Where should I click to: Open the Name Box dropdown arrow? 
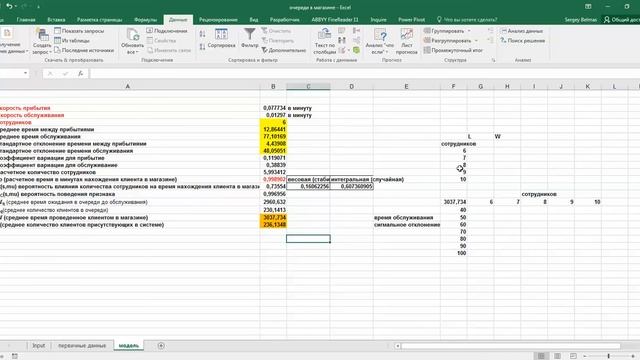[25, 73]
